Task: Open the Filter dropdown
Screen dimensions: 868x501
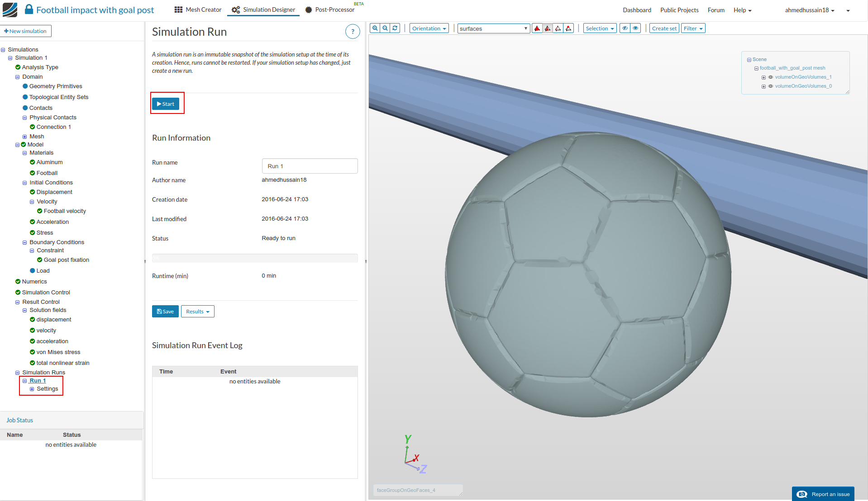Action: [x=693, y=28]
